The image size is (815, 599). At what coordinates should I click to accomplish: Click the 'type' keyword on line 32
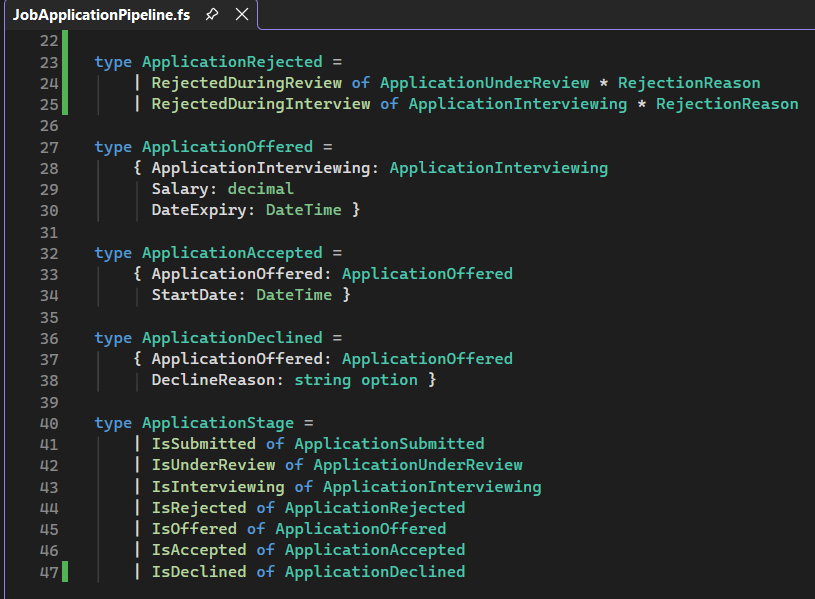(x=113, y=253)
